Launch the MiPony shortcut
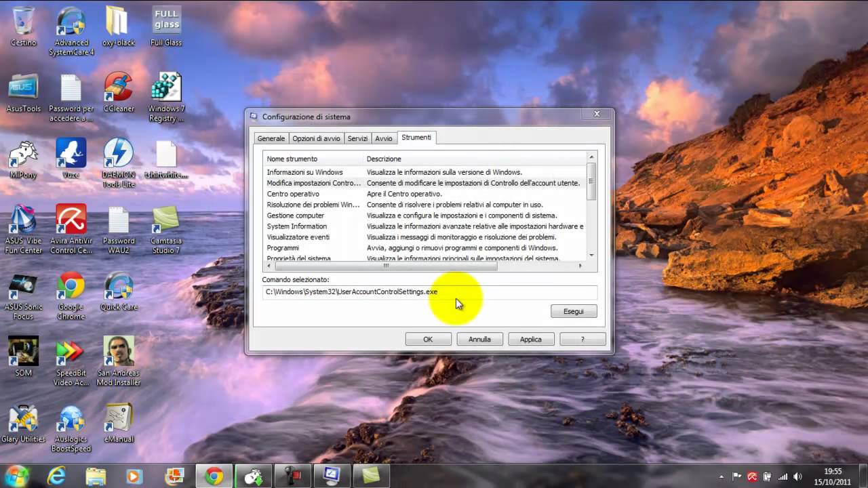The image size is (868, 488). click(x=24, y=159)
